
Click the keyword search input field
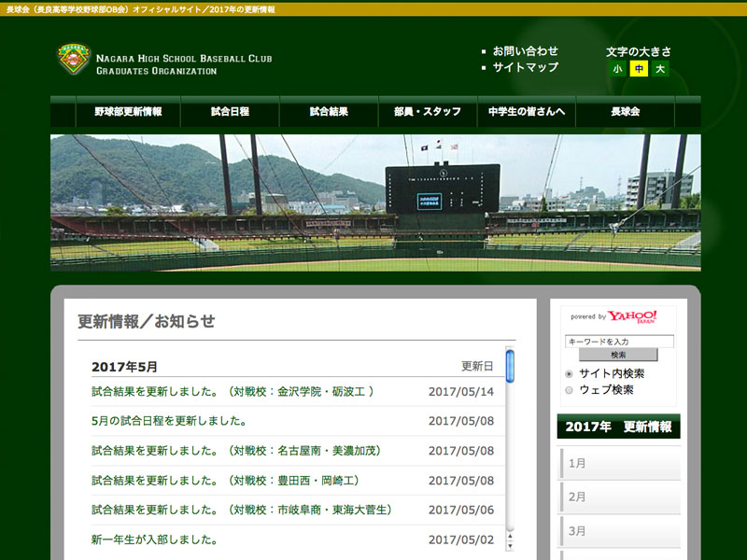click(619, 342)
